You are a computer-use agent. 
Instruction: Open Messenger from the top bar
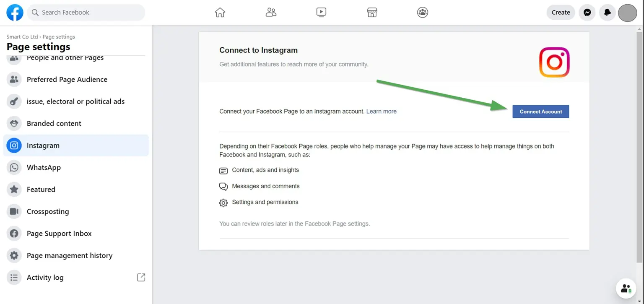[x=587, y=13]
